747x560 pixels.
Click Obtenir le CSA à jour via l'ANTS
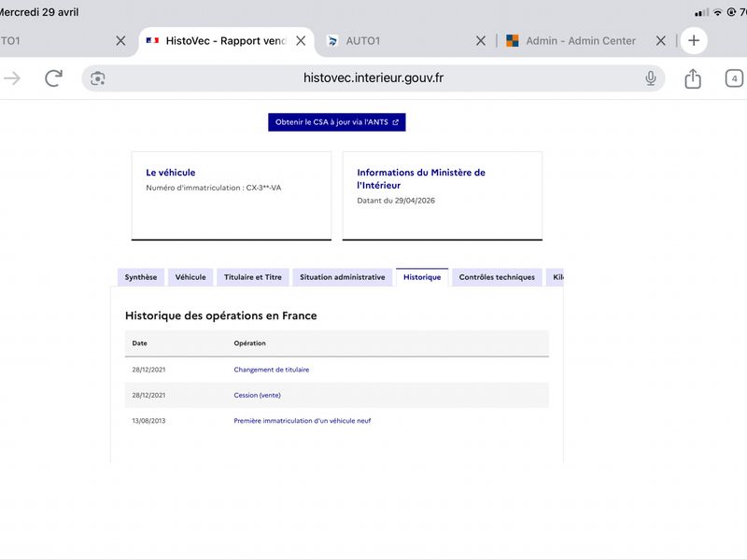[x=337, y=122]
